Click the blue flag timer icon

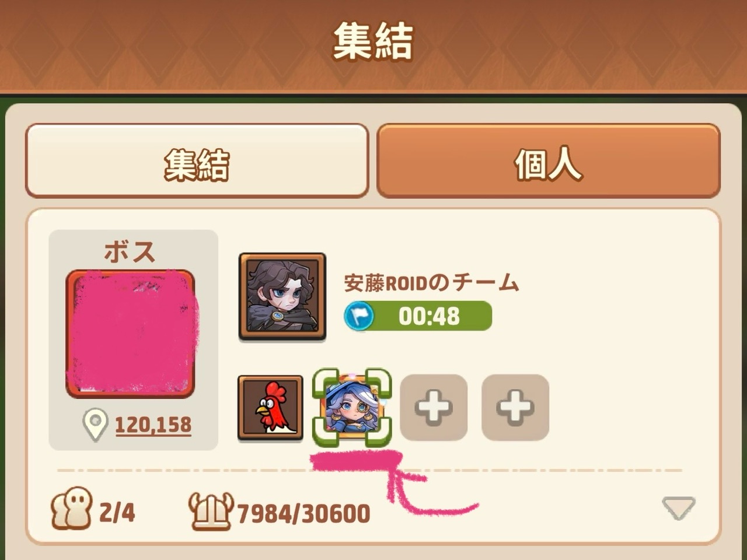[358, 316]
